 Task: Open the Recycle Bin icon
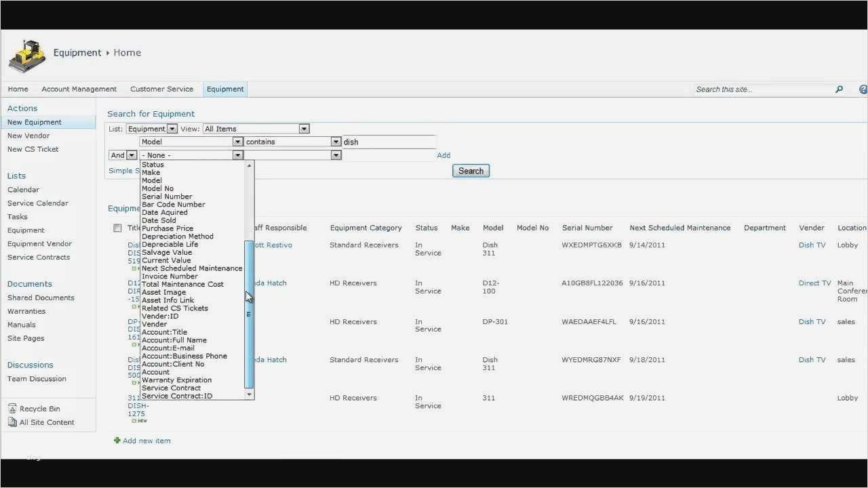[12, 409]
